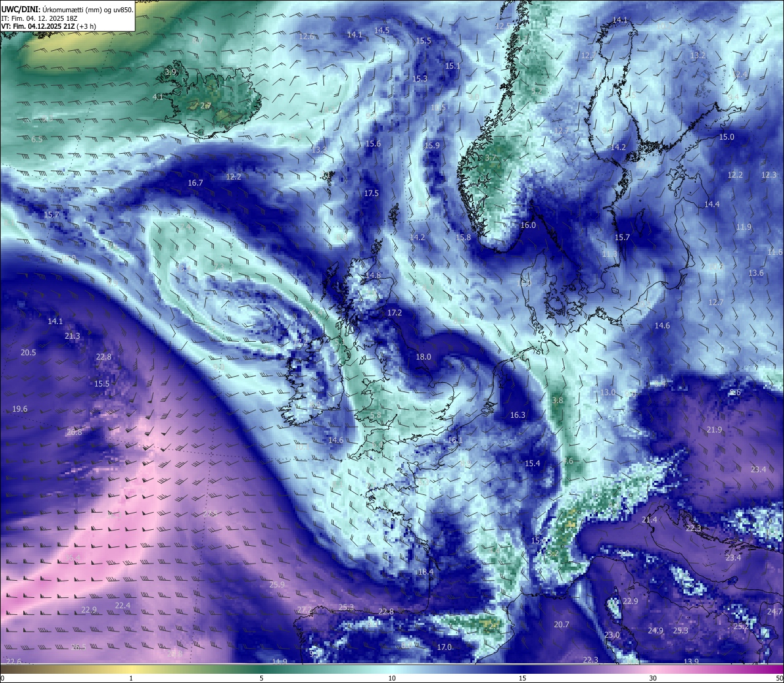This screenshot has width=784, height=683.
Task: Click the 15.0 value over Russia
Action: [x=726, y=137]
